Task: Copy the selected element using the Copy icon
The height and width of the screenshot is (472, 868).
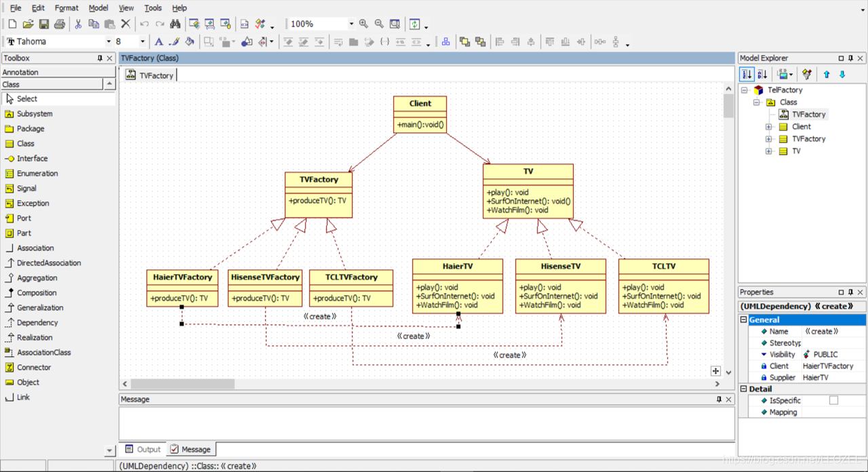Action: (94, 24)
